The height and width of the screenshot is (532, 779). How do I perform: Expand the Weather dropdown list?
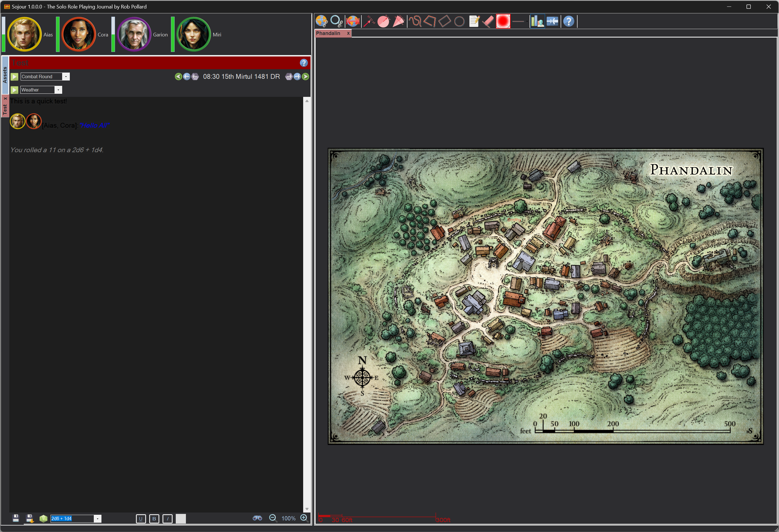[58, 90]
